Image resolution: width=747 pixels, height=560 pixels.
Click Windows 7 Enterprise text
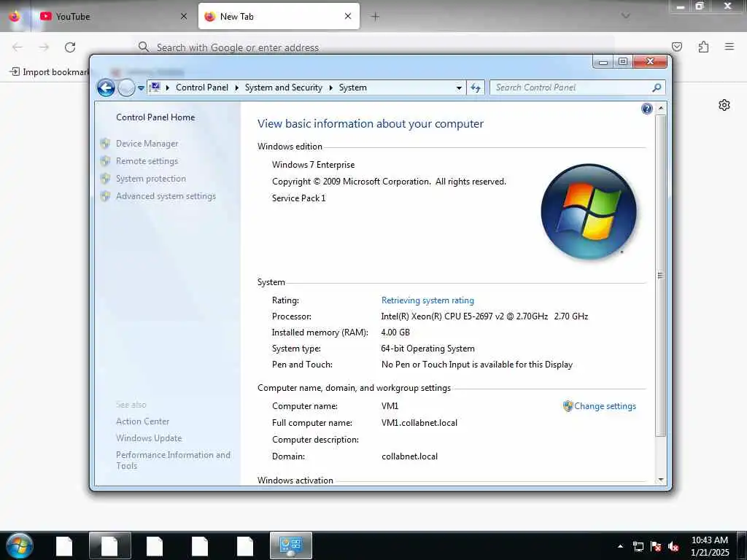tap(314, 165)
